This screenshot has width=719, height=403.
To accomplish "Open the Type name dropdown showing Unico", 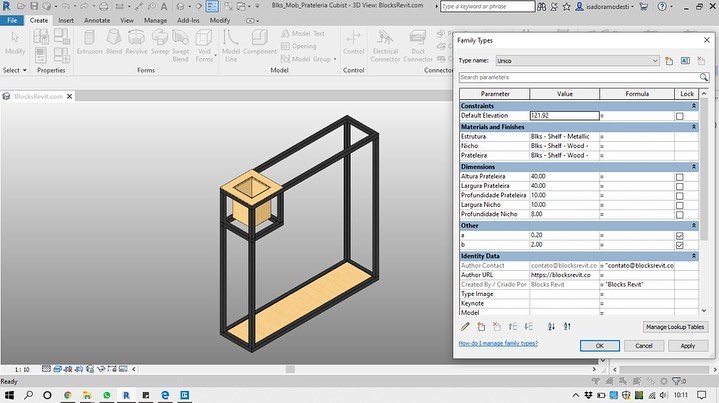I will point(578,61).
